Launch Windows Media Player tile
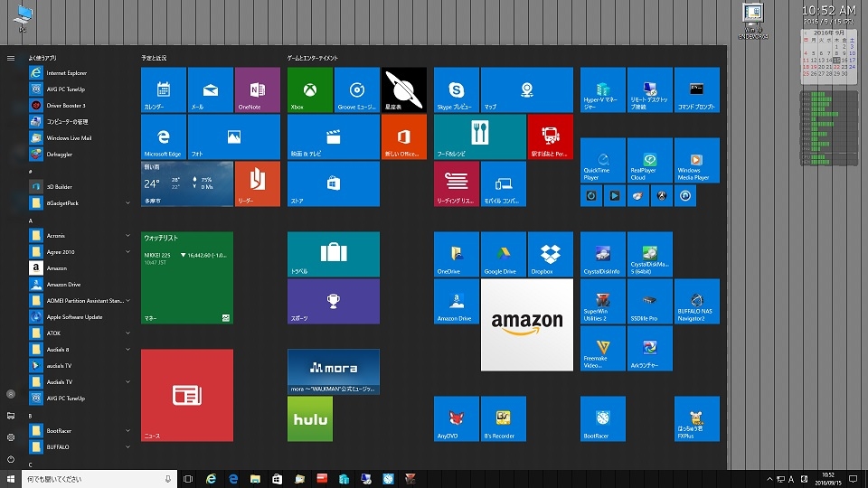 (697, 161)
